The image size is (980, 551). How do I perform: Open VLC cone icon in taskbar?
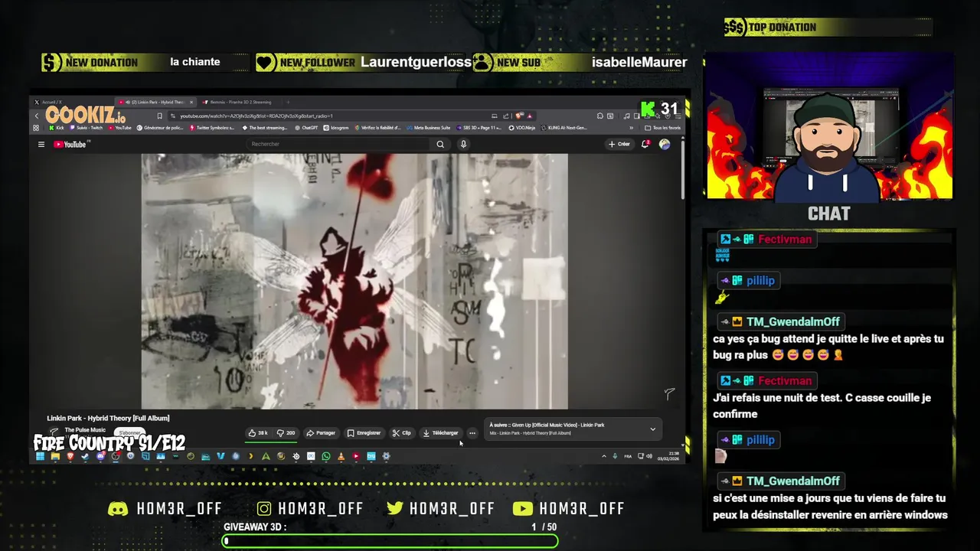click(341, 456)
